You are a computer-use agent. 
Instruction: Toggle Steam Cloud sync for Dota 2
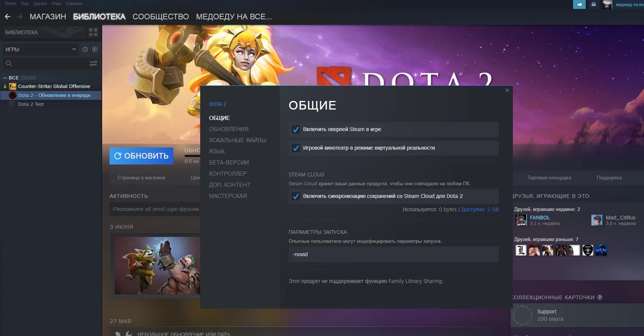(x=296, y=196)
